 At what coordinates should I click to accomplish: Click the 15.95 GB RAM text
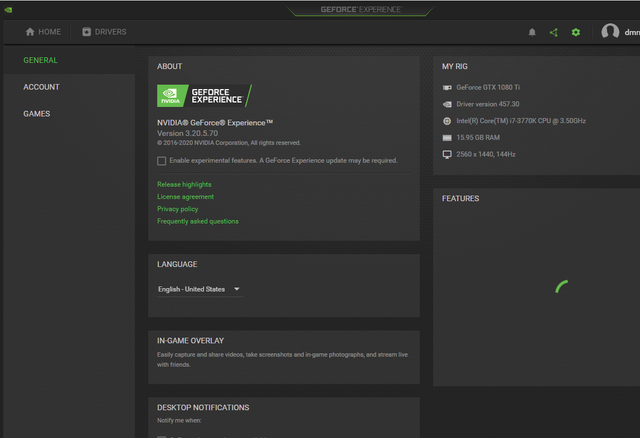[478, 138]
